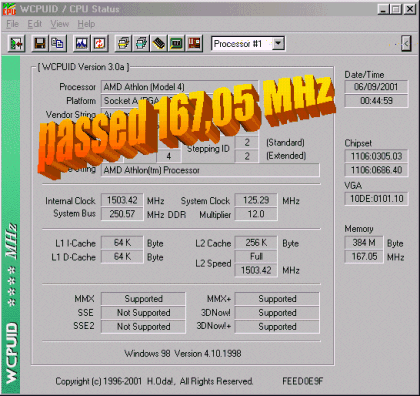Click chipset value 1106:0686.40
This screenshot has width=420, height=396.
376,170
